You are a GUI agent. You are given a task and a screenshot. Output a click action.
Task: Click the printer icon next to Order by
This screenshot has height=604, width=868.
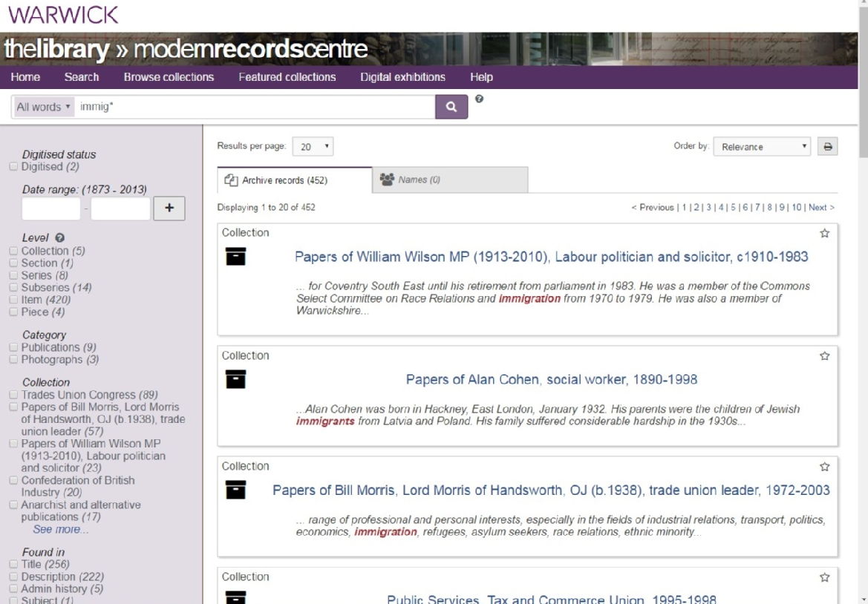click(x=827, y=147)
